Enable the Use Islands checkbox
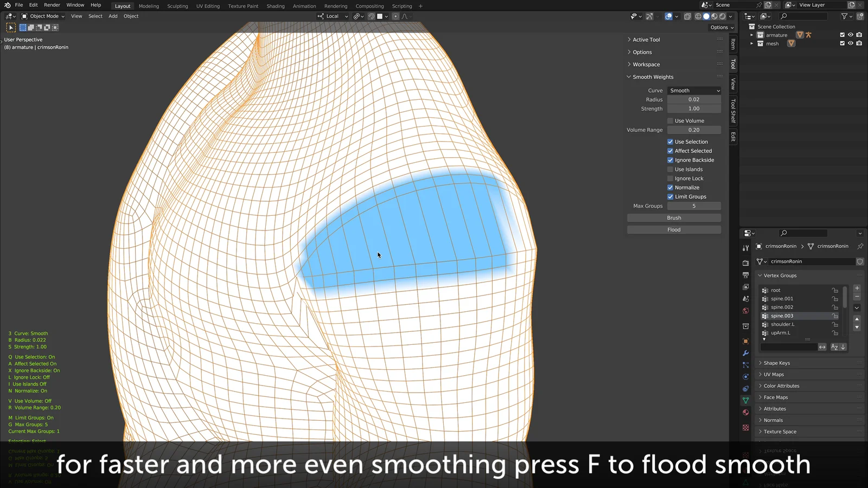The height and width of the screenshot is (488, 868). tap(671, 169)
